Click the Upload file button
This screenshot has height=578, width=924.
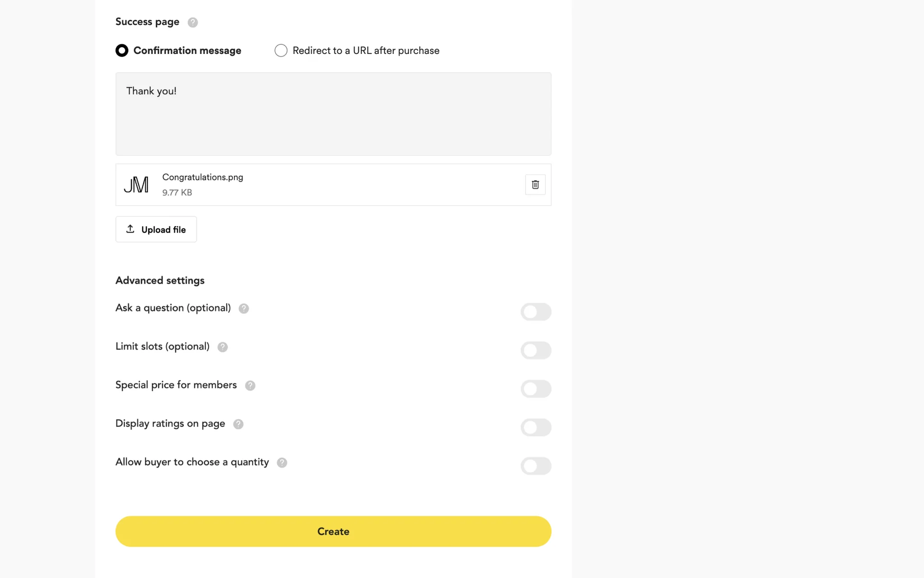point(156,229)
